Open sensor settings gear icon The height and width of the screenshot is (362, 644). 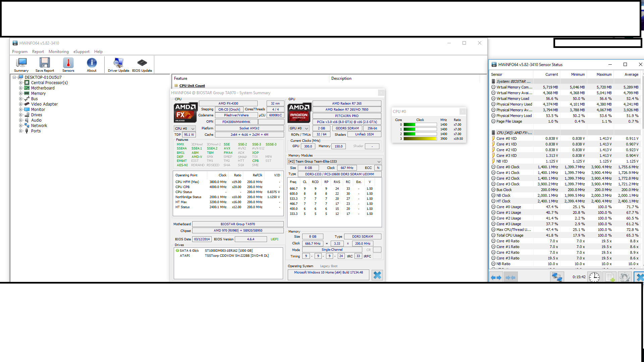click(625, 277)
